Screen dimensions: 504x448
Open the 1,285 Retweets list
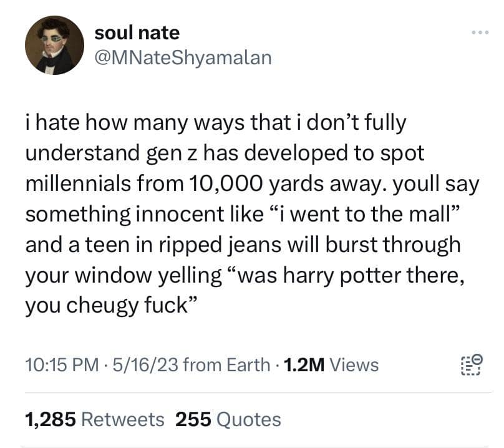pos(95,419)
